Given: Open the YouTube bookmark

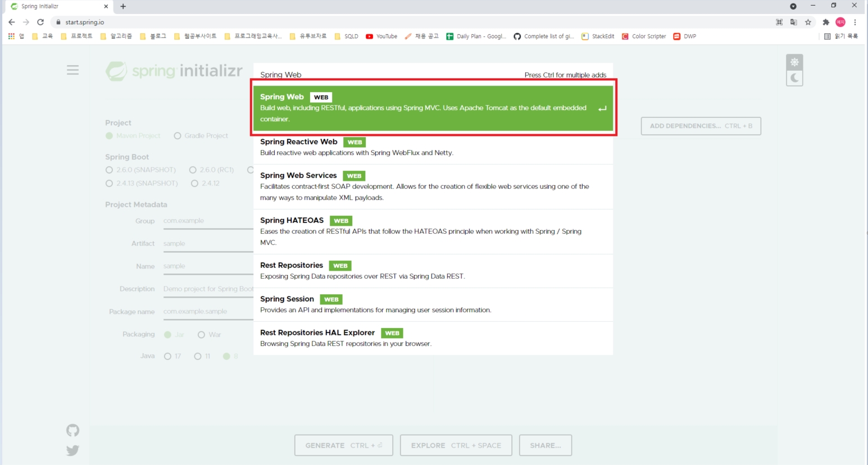Looking at the screenshot, I should tap(381, 36).
